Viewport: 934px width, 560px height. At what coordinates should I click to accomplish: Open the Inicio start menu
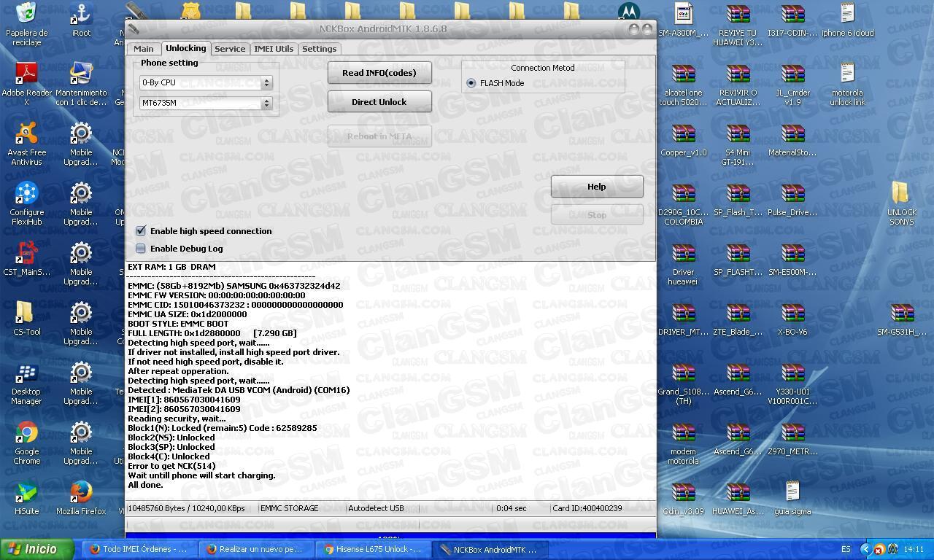point(38,549)
